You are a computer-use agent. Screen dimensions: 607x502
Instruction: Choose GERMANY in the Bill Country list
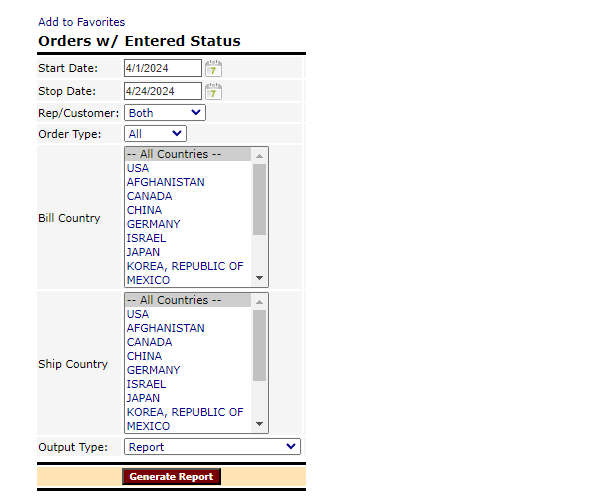click(153, 224)
